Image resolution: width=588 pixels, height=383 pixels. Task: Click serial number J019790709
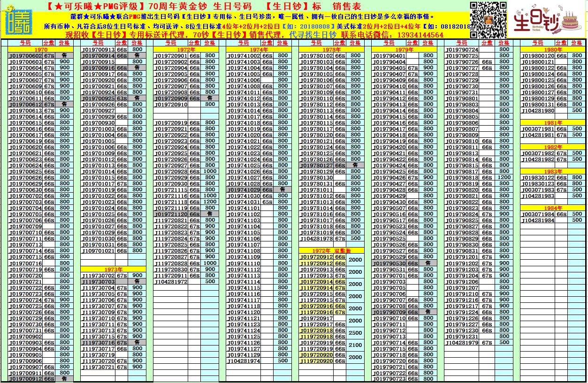tap(389, 312)
